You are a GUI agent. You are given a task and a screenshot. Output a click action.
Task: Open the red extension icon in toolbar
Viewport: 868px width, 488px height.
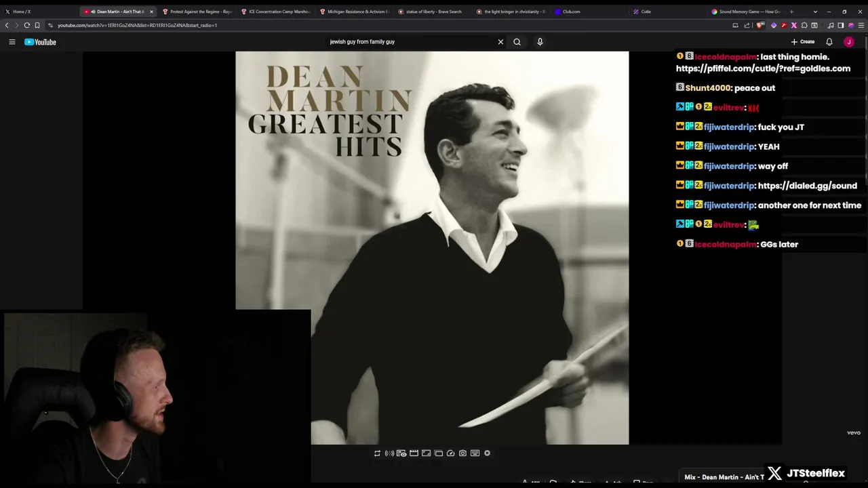point(784,25)
